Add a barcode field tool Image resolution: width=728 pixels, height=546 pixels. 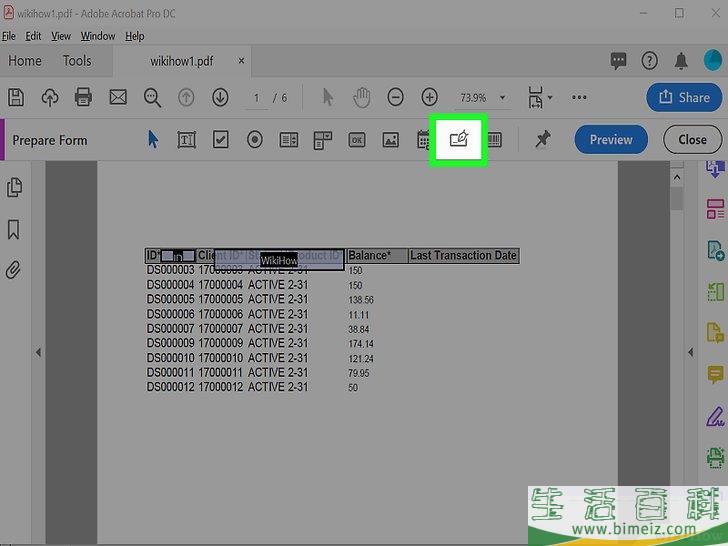[x=495, y=140]
